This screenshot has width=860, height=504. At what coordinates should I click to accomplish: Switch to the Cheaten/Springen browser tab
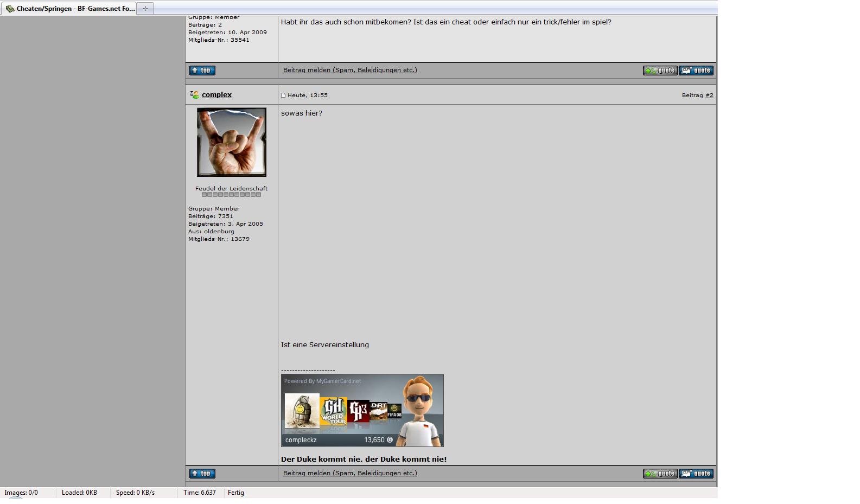click(69, 9)
